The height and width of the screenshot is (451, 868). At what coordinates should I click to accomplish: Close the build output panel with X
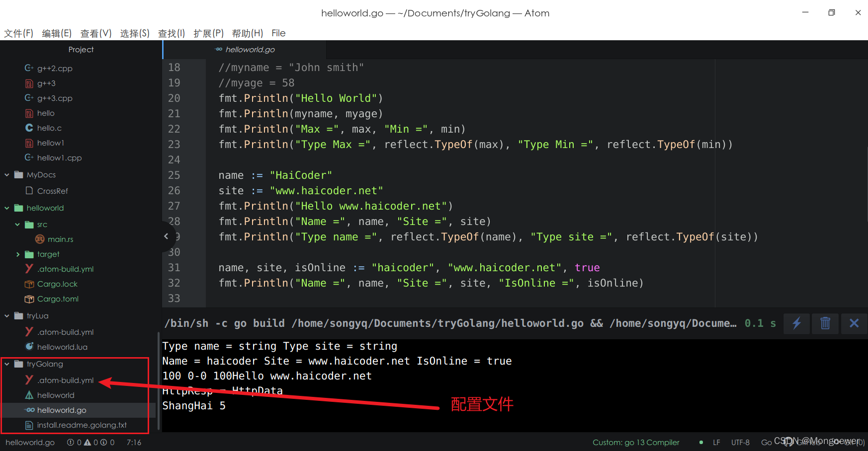pos(854,323)
